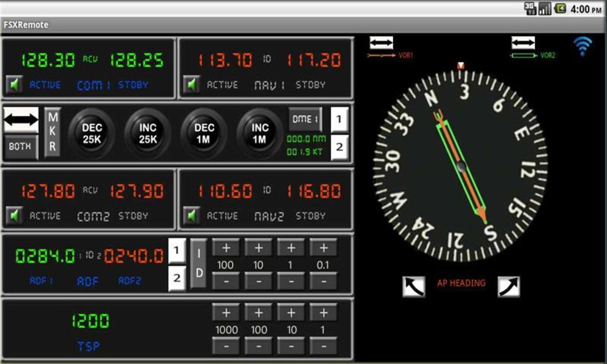
Task: Select ADF1 frequency 0284.0
Action: 45,256
